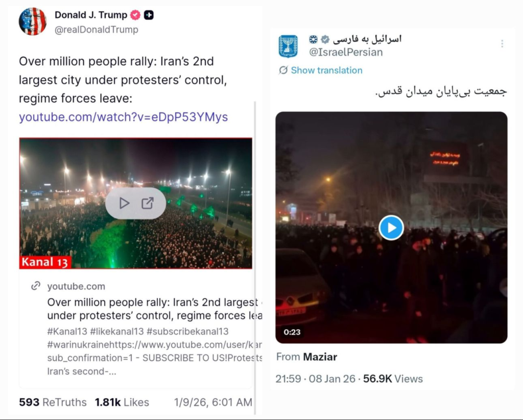523x420 pixels.
Task: Click the 56.9K Views count
Action: [393, 379]
